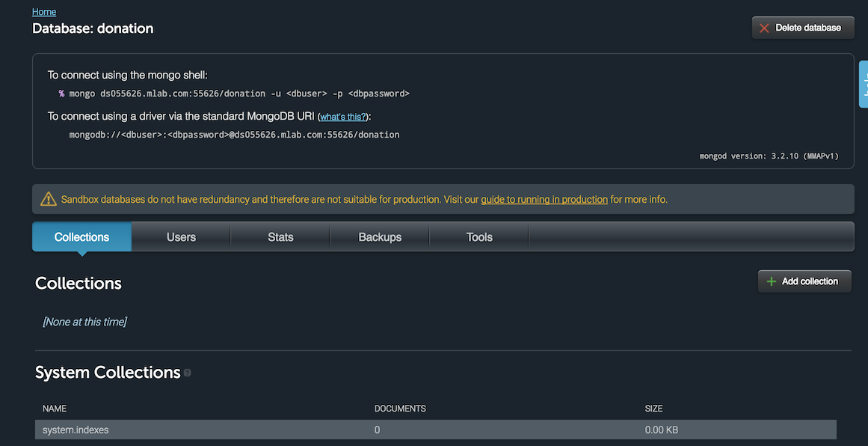Click the SIZE column header
Image resolution: width=868 pixels, height=446 pixels.
[653, 409]
